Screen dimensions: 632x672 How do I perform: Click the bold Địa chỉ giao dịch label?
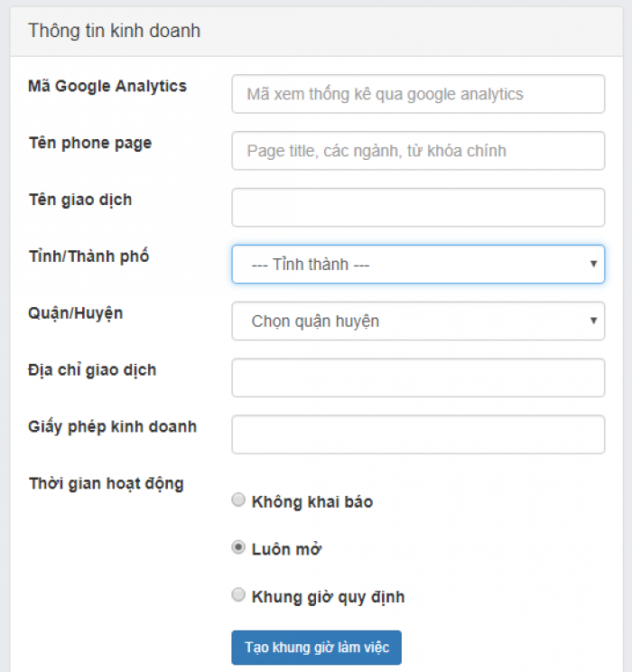pyautogui.click(x=92, y=369)
